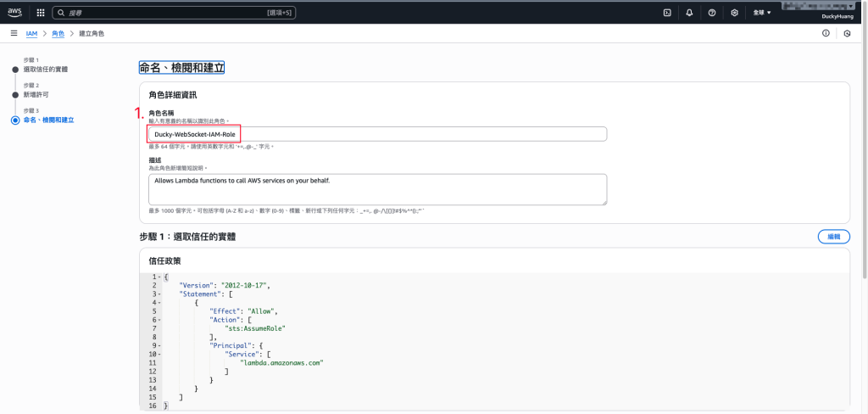The image size is (868, 414).
Task: Launch the CloudShell terminal icon
Action: (x=667, y=13)
